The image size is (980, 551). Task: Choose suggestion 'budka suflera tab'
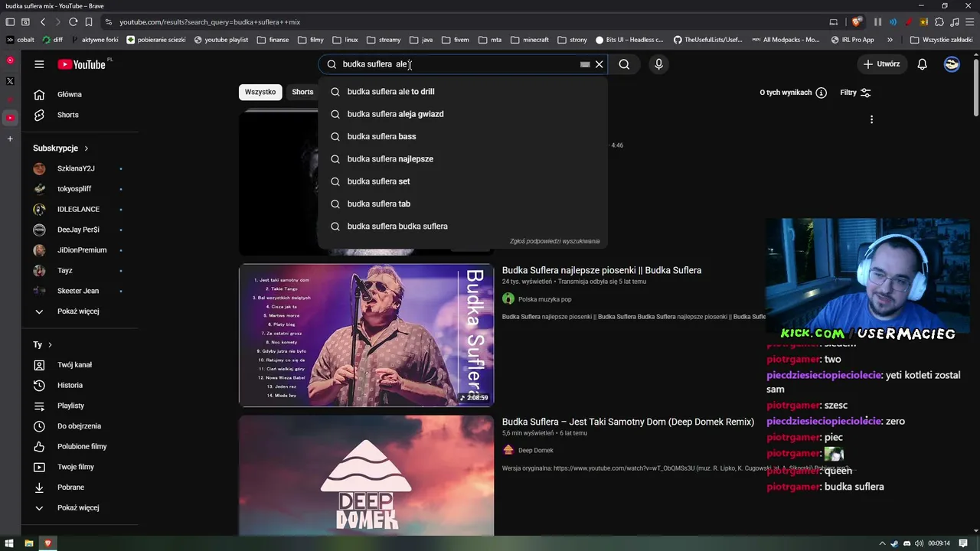462,204
